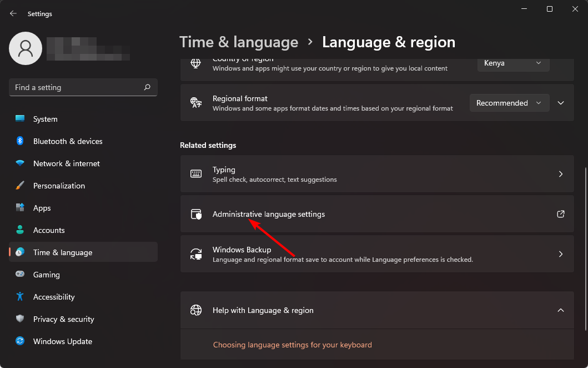Go to Privacy & security settings
The width and height of the screenshot is (588, 368).
pos(63,319)
